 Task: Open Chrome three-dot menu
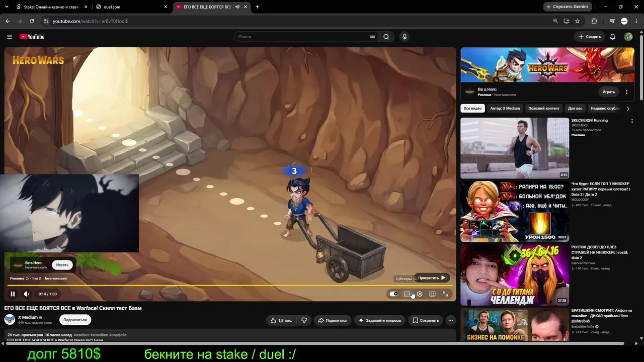[x=636, y=21]
